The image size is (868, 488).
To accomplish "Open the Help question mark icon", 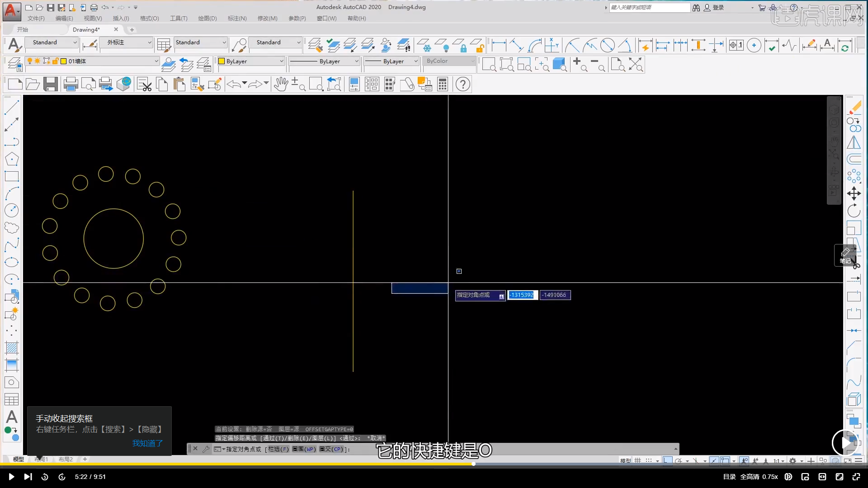I will pyautogui.click(x=462, y=84).
